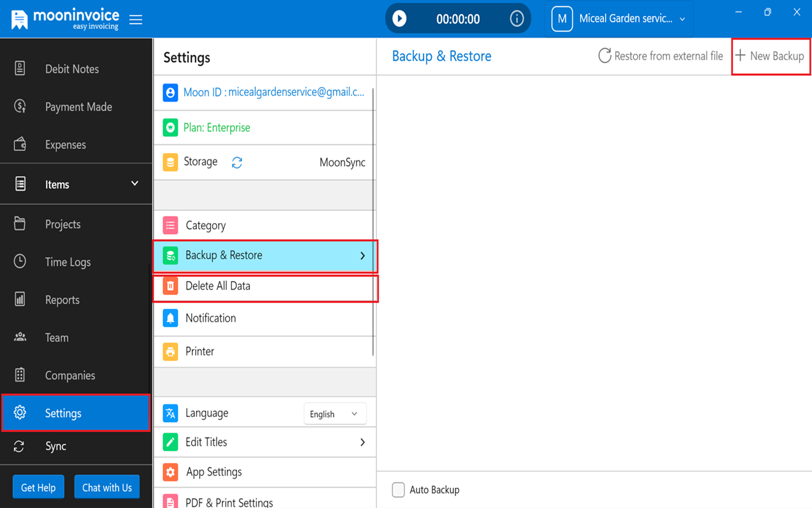Open Backup & Restore settings

point(265,255)
